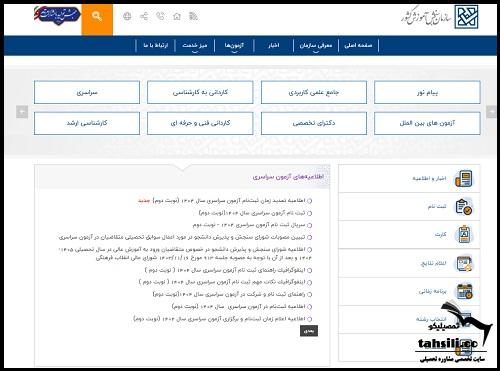This screenshot has height=371, width=500.
Task: Click the blue badge logo at top left
Action: pos(57,15)
